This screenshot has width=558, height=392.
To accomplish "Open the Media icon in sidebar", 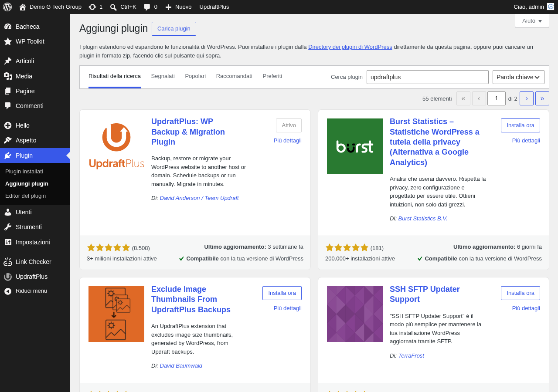I will [8, 76].
